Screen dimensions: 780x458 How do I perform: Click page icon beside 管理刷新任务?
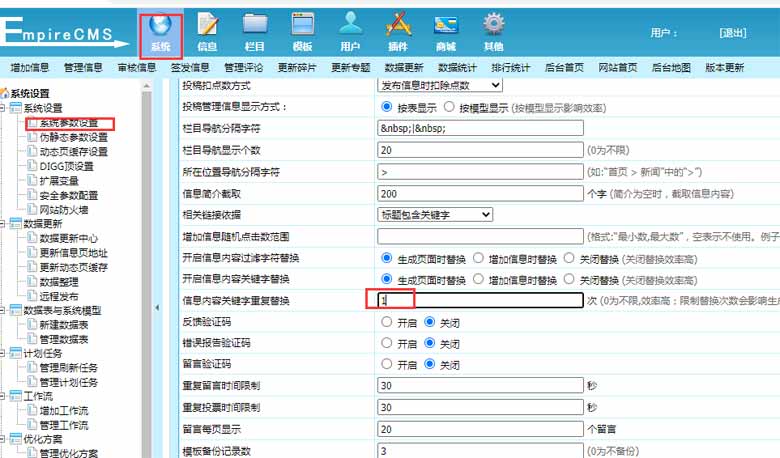32,367
